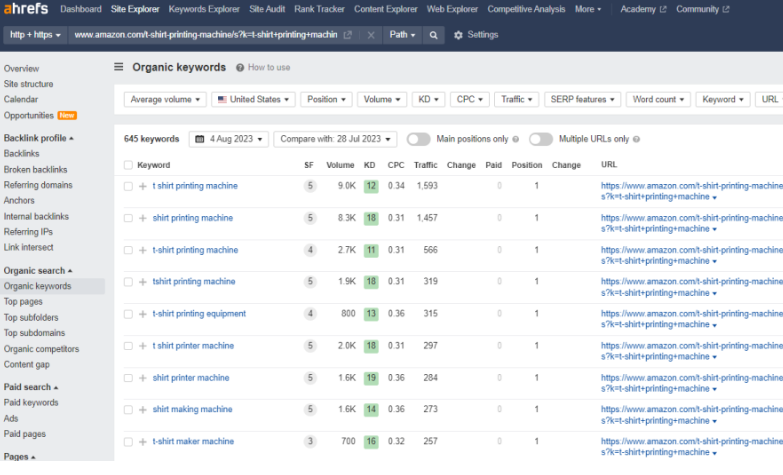Tick checkbox for shirt printing machine row
The width and height of the screenshot is (783, 475).
128,218
